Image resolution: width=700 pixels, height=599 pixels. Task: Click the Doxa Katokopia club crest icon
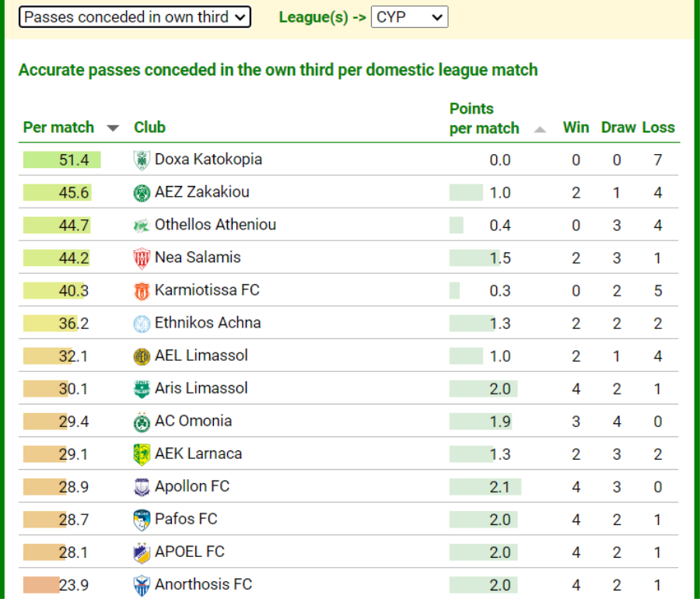tap(142, 160)
